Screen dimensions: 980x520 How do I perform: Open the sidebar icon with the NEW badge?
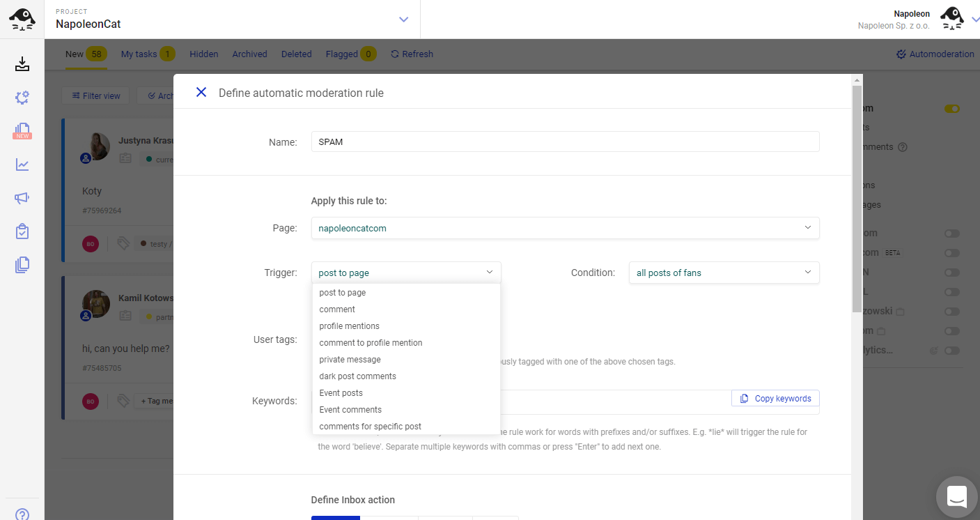22,131
